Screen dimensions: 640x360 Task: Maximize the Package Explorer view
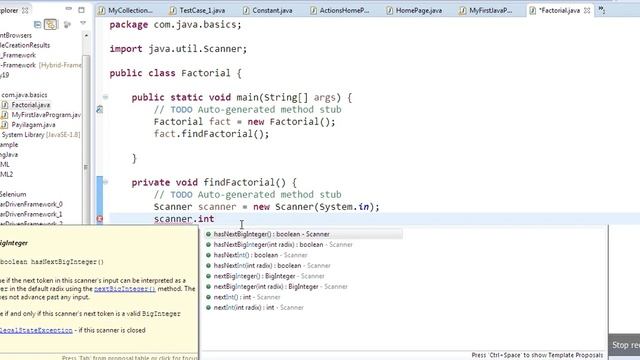(82, 10)
